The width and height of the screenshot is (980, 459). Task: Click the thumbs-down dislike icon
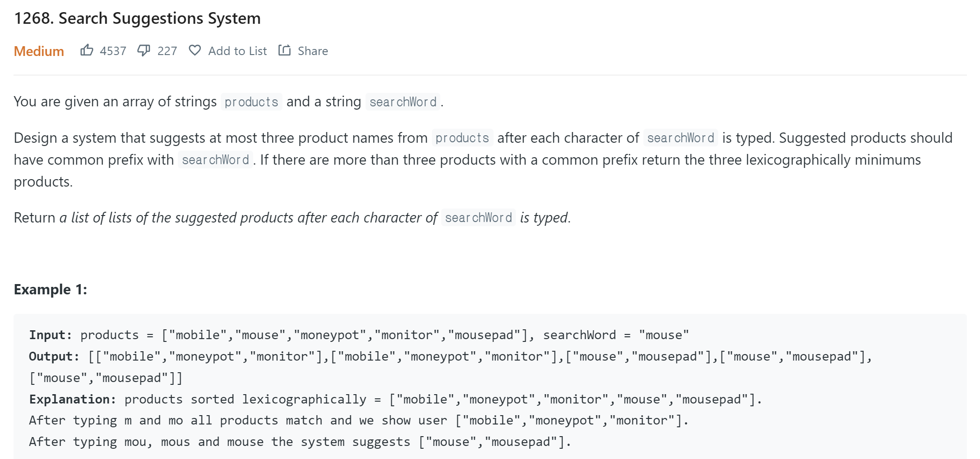pyautogui.click(x=143, y=50)
